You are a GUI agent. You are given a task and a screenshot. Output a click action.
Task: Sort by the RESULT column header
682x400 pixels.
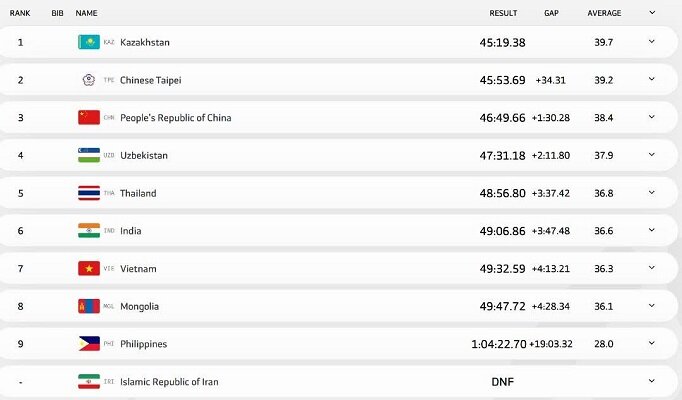503,13
